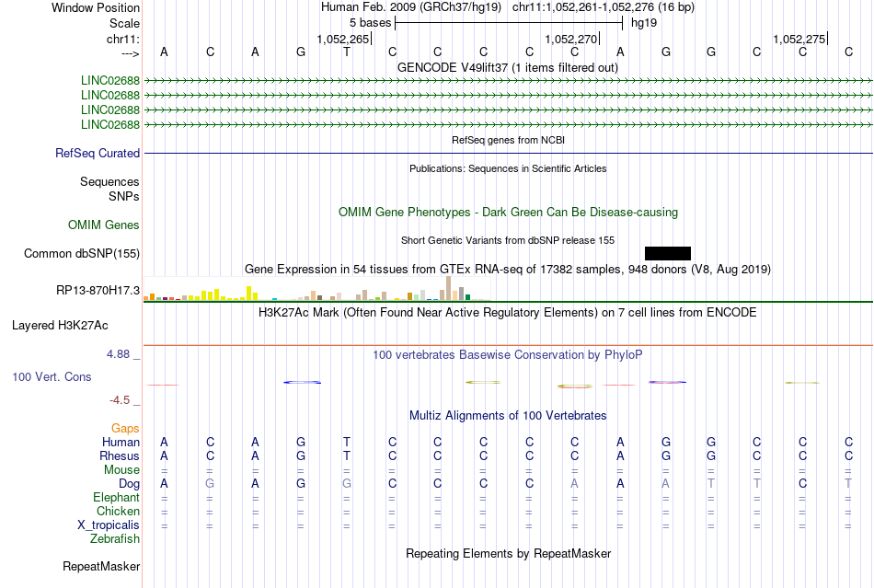Click the Common dbSNP(155) track label
Screen dimensions: 874x588
(82, 254)
